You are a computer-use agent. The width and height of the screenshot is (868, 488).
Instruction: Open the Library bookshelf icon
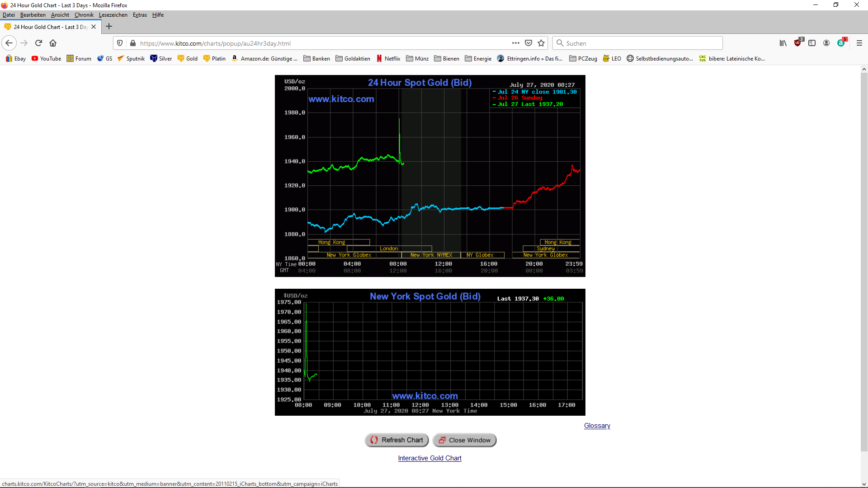point(783,43)
